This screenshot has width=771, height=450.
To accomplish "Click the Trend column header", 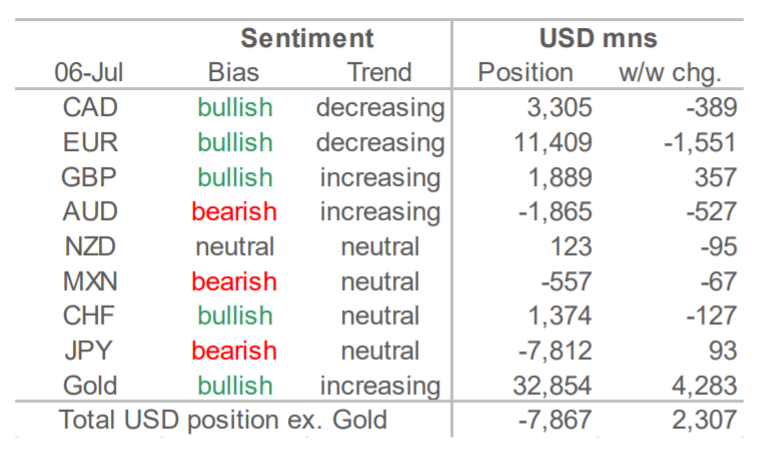I will point(379,73).
